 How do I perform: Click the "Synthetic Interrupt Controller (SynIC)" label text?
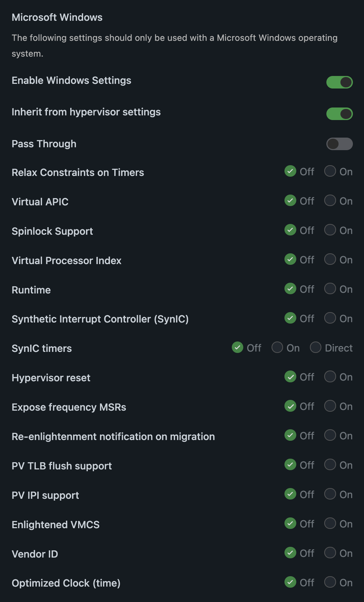click(100, 319)
